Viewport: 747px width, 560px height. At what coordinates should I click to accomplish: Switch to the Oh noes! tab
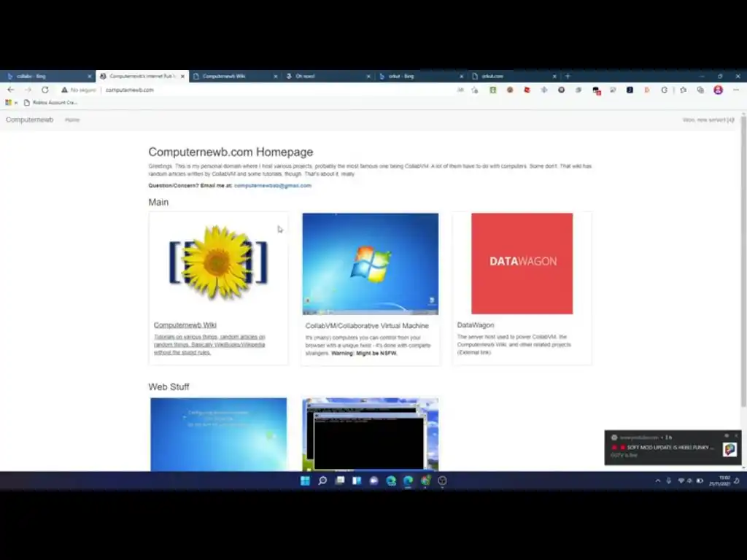pyautogui.click(x=328, y=76)
